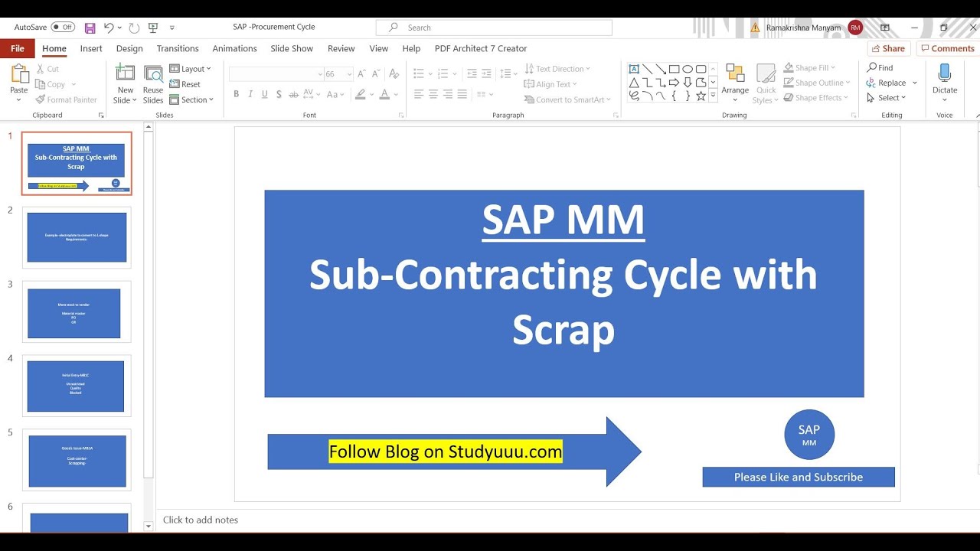
Task: Click Find in Editing group
Action: coord(880,68)
